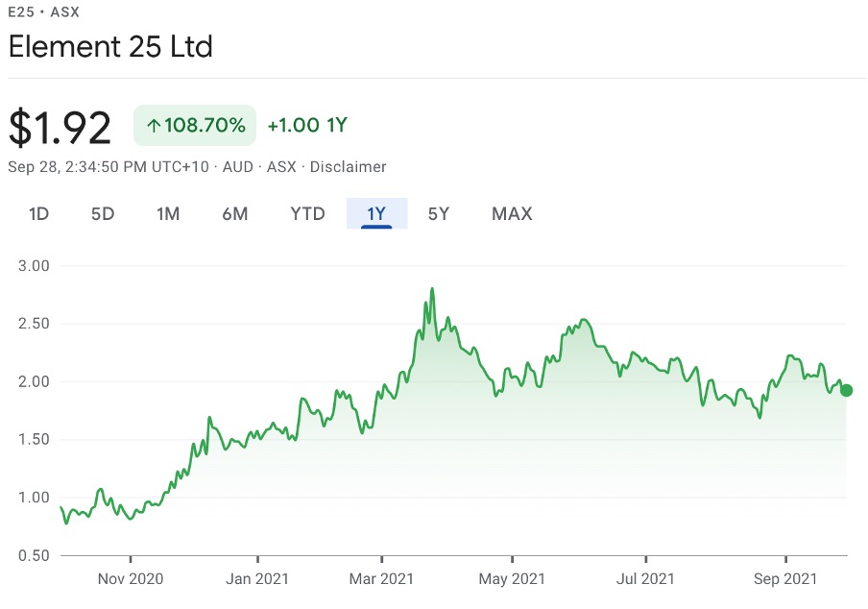Choose the 6M time range
868x609 pixels.
234,213
